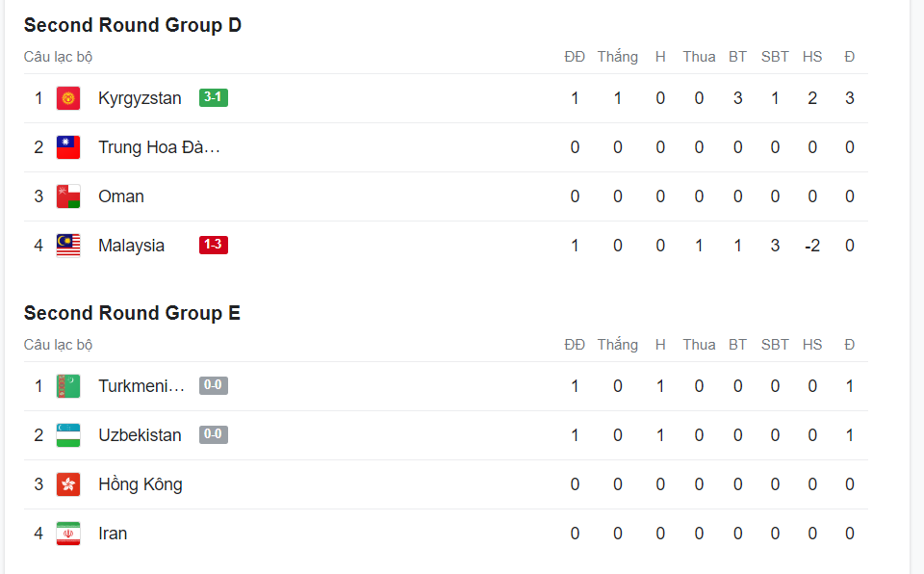This screenshot has width=924, height=574.
Task: Click the Uzbekistan flag icon
Action: tap(68, 435)
